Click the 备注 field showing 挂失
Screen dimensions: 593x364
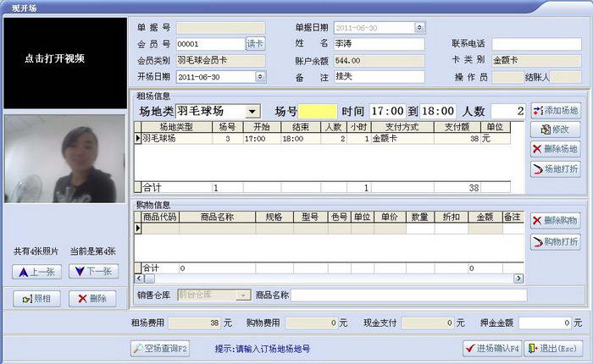[379, 76]
